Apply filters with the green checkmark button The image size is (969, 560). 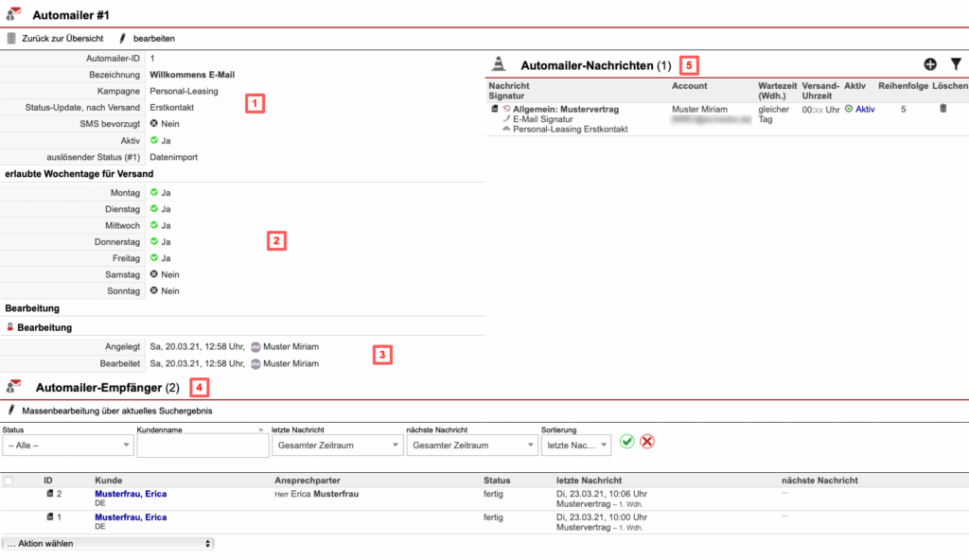[629, 440]
